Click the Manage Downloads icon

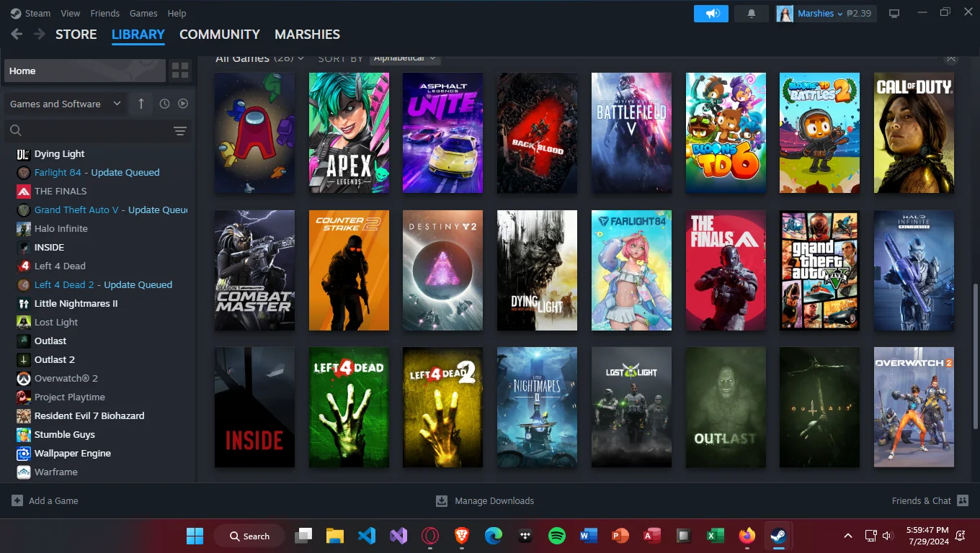click(x=442, y=500)
